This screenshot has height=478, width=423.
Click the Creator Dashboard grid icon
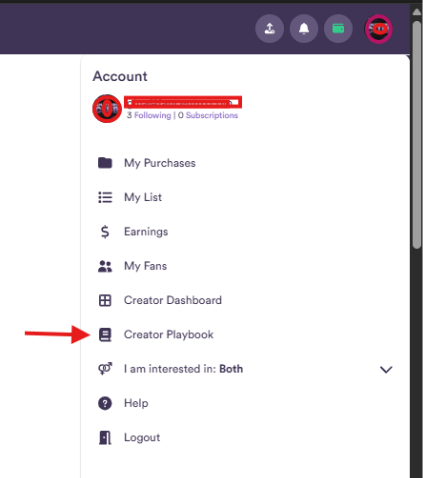[x=105, y=300]
